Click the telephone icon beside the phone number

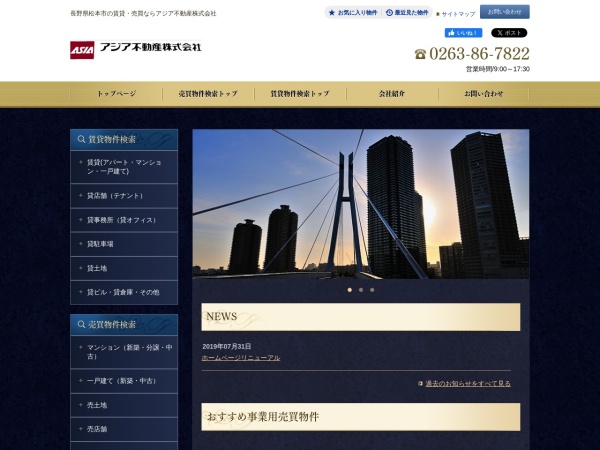coord(420,54)
